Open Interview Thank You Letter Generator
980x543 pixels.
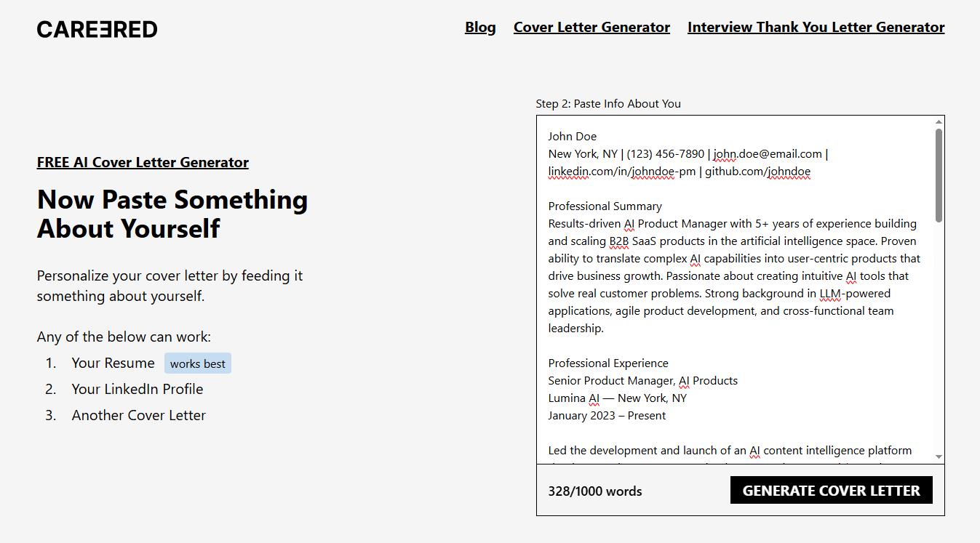point(816,27)
